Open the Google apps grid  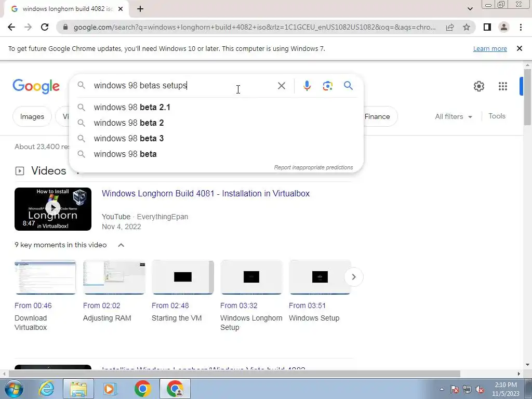click(x=503, y=86)
